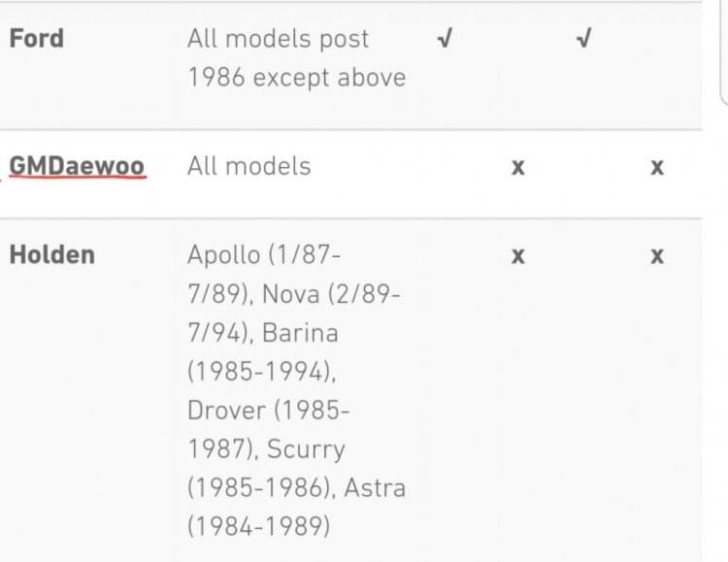728x562 pixels.
Task: Select the underlined GMDaewoo make label
Action: (77, 166)
